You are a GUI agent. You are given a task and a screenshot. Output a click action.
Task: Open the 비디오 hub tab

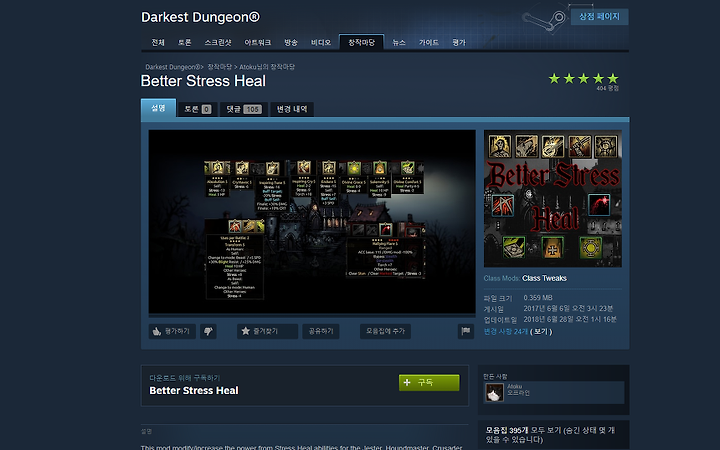click(x=321, y=42)
